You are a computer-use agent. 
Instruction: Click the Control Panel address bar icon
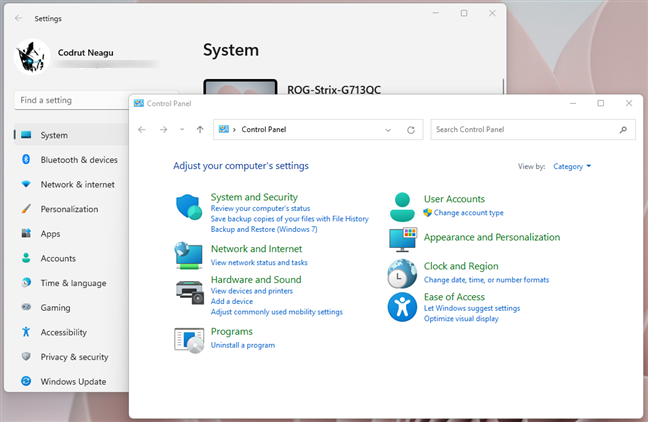pyautogui.click(x=224, y=129)
